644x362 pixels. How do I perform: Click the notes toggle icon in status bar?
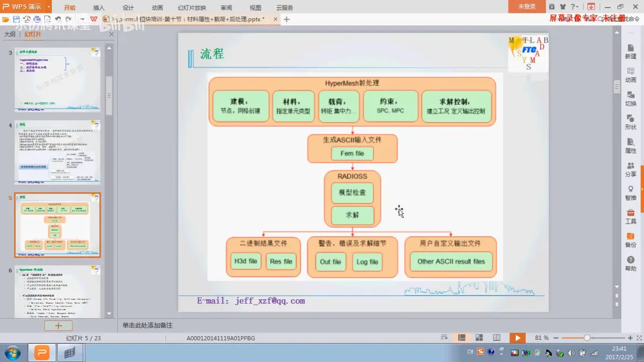444,338
